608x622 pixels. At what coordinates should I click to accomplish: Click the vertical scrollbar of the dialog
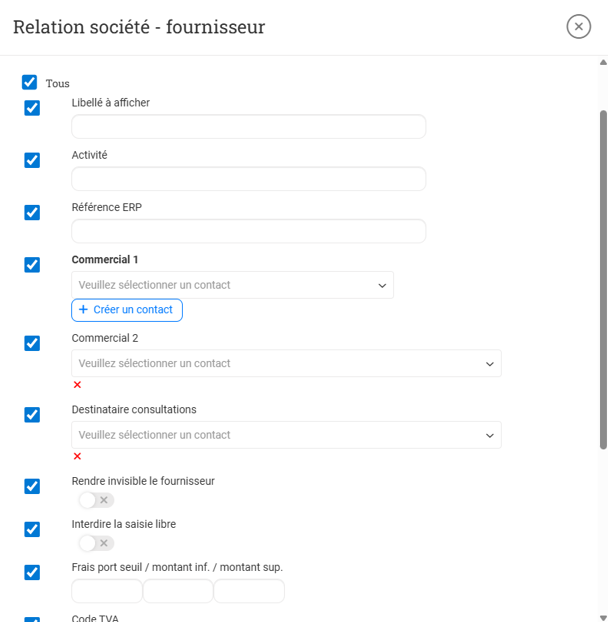click(x=602, y=280)
